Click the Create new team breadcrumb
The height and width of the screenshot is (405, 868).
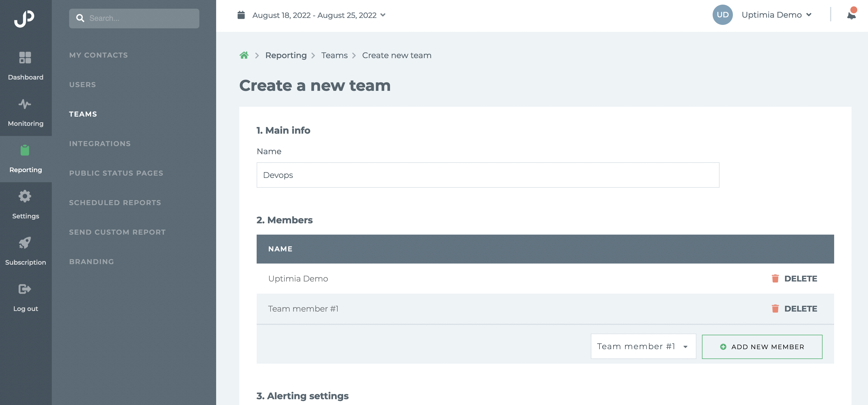click(397, 55)
